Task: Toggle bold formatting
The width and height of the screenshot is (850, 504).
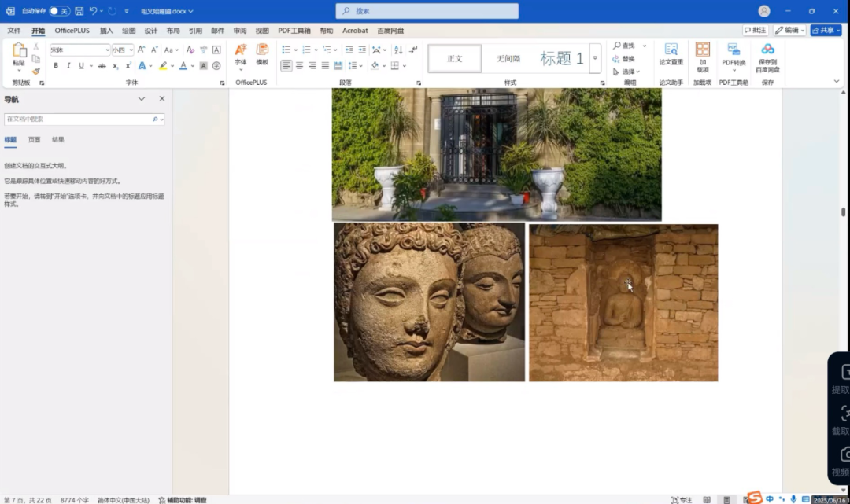Action: [56, 66]
